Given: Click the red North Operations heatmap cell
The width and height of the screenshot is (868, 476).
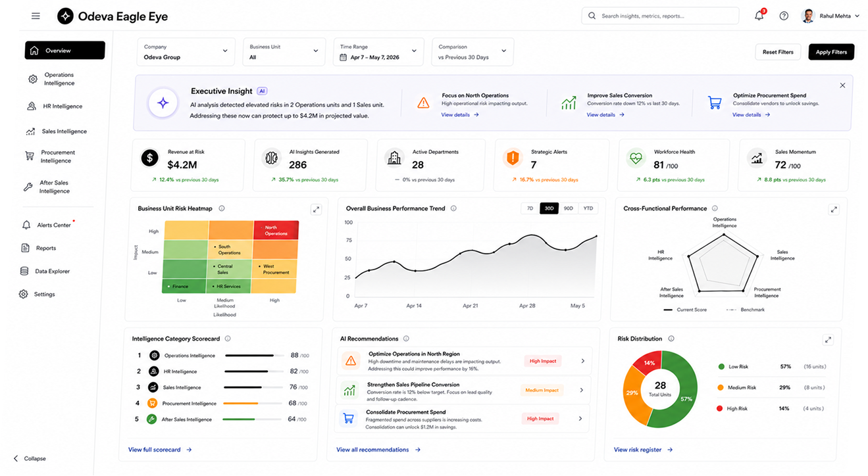Looking at the screenshot, I should click(276, 230).
